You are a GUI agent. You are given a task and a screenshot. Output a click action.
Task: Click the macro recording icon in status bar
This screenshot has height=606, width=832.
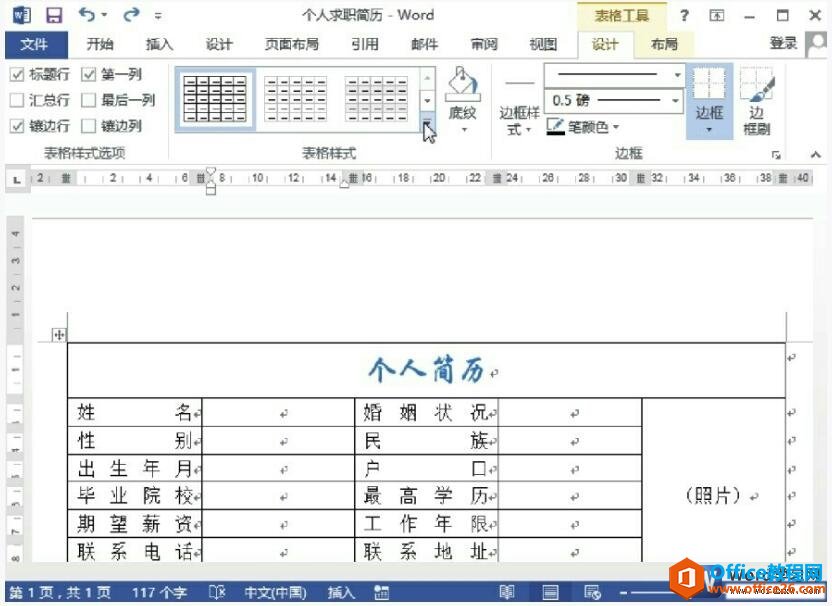tap(382, 592)
